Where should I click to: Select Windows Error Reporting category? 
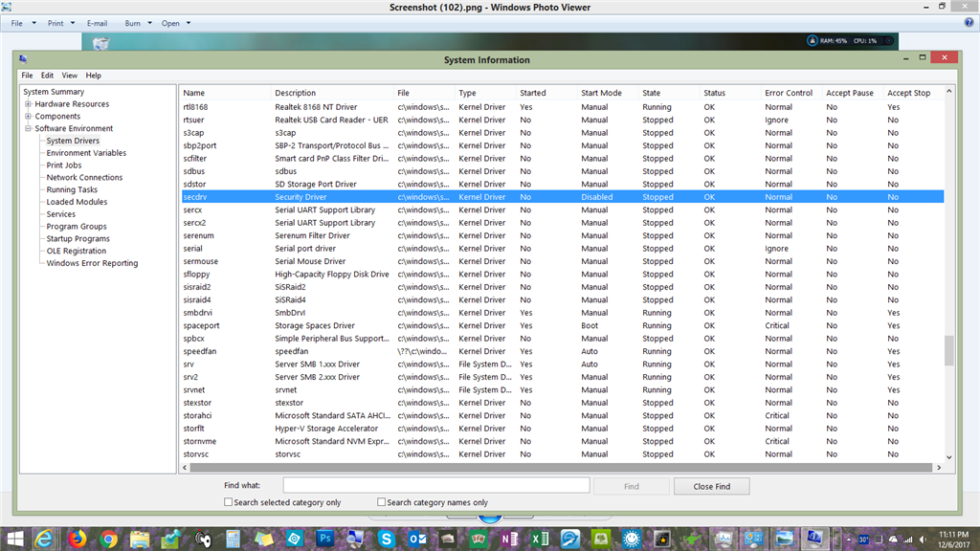coord(92,263)
